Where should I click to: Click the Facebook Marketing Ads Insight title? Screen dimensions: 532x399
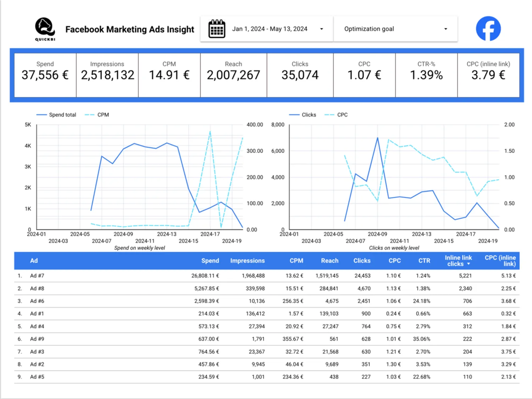pyautogui.click(x=130, y=29)
